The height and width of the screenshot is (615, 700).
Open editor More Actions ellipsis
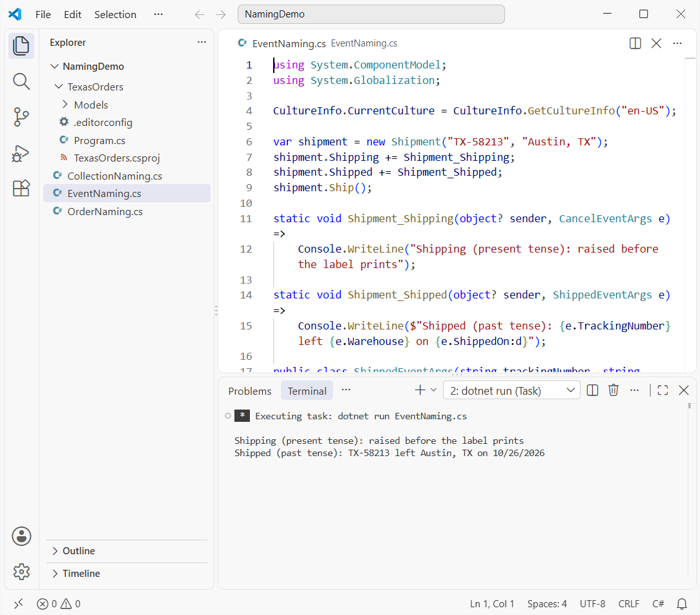(677, 43)
